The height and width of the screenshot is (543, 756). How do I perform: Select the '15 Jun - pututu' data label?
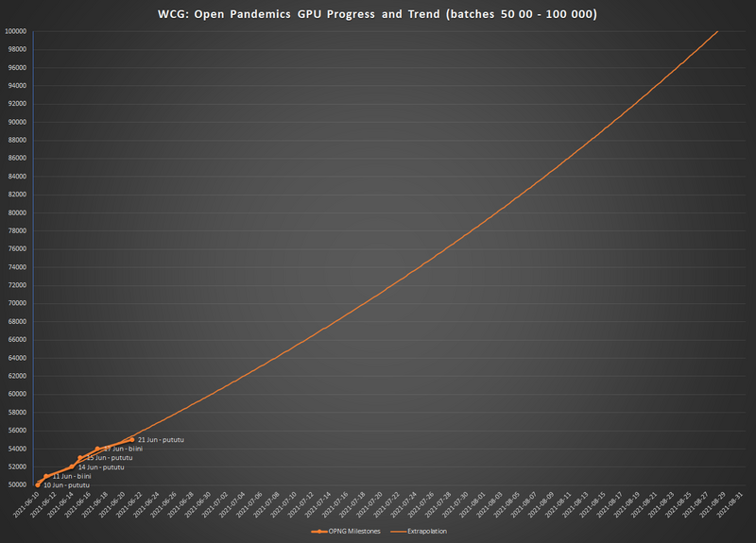pyautogui.click(x=110, y=458)
